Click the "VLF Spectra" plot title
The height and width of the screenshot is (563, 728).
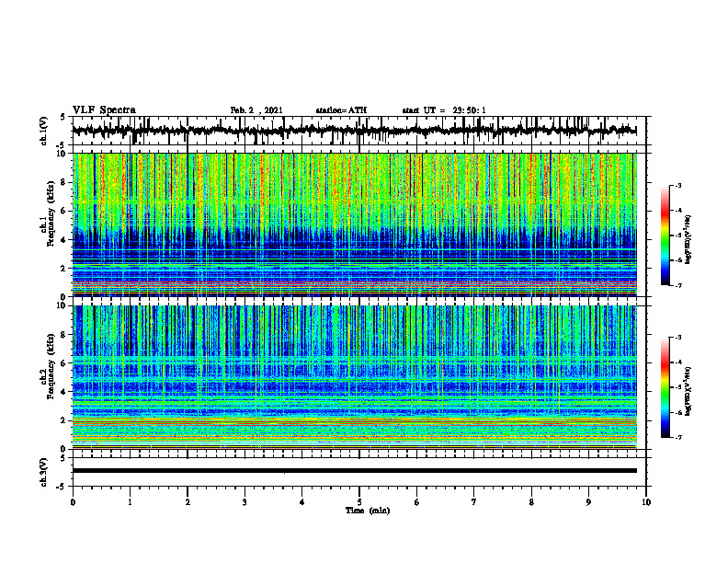[104, 110]
